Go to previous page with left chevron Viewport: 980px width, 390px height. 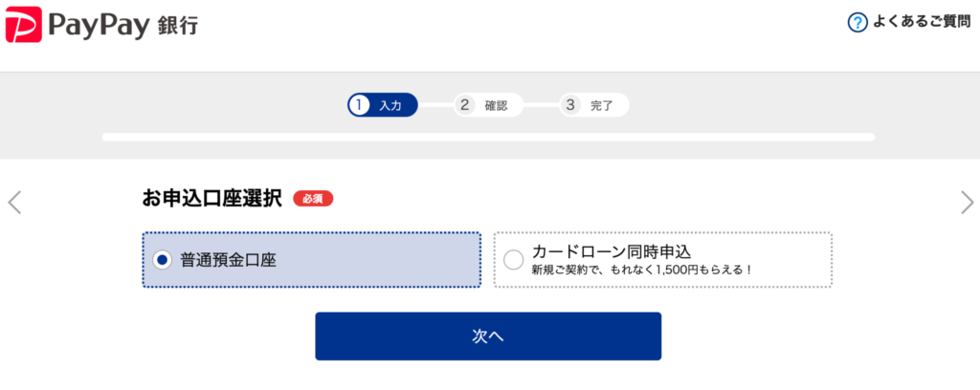click(14, 202)
